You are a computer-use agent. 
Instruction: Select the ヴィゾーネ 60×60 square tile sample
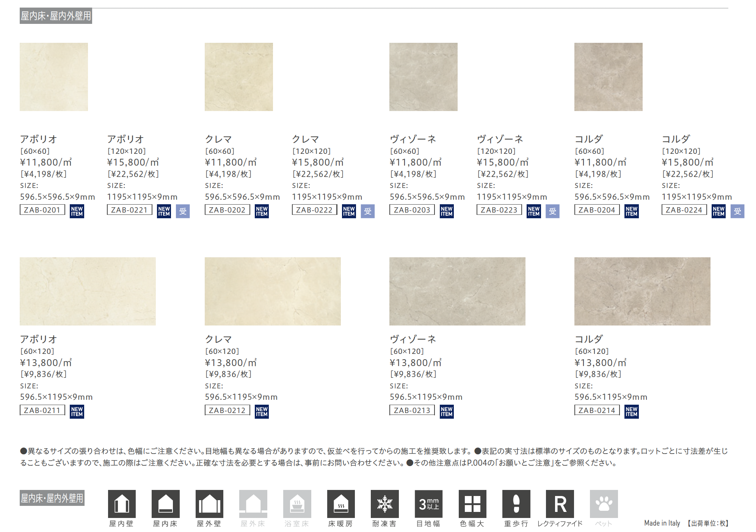coord(423,77)
